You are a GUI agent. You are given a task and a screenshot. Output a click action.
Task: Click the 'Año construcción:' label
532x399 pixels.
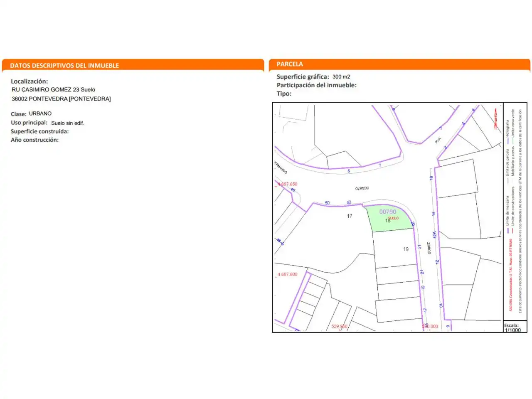coord(35,140)
